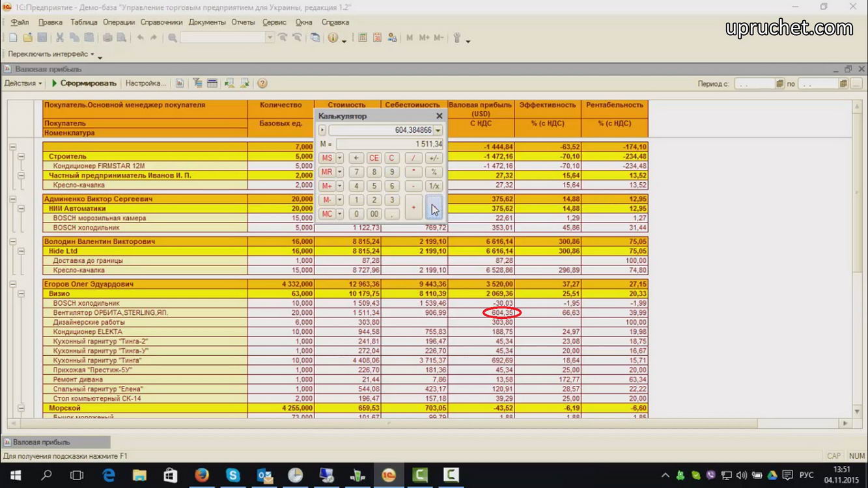Collapse the Визио subgroup

(21, 294)
